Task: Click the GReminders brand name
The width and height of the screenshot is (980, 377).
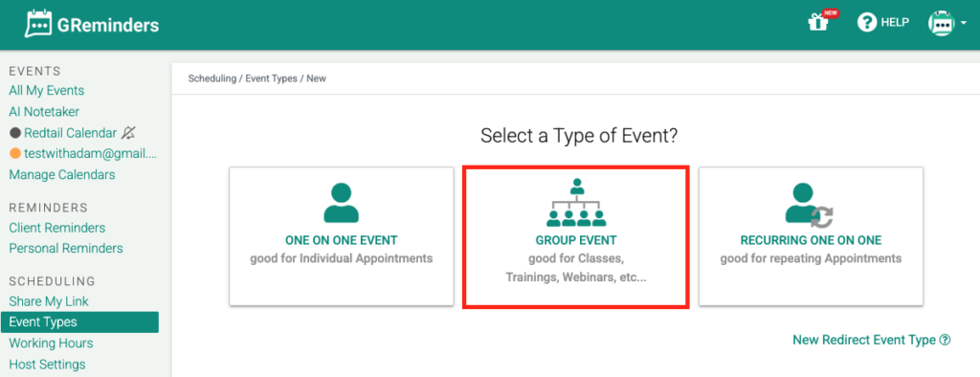Action: click(108, 26)
